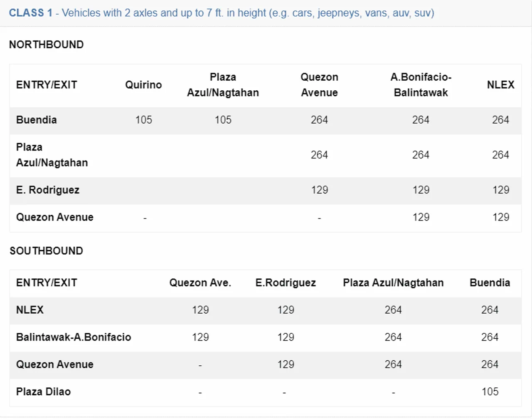532x419 pixels.
Task: Click the Buendia southbound column header
Action: point(490,283)
